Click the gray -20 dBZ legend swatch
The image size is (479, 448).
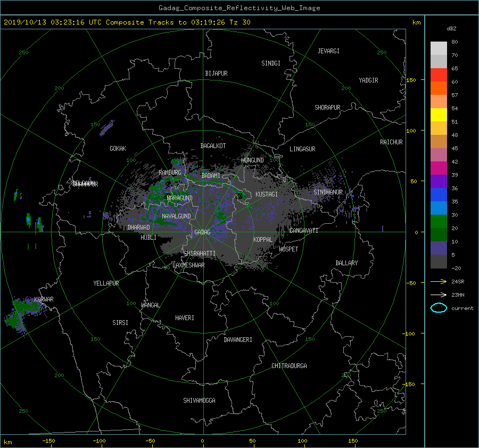(x=439, y=261)
